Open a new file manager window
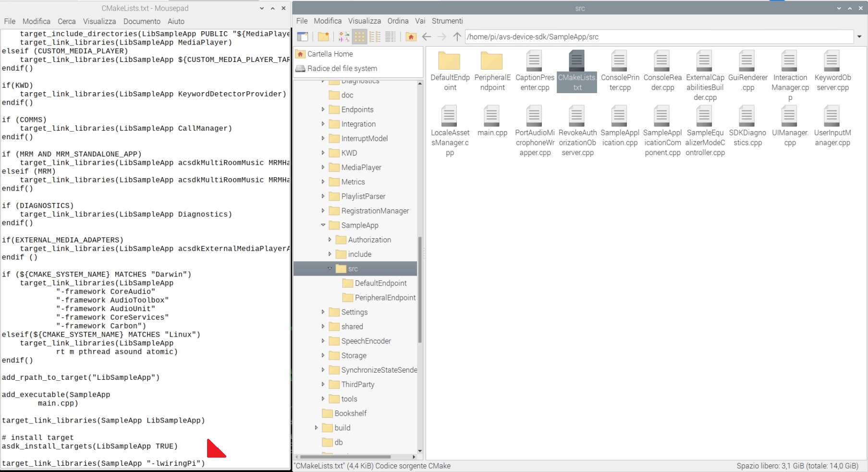 click(303, 36)
